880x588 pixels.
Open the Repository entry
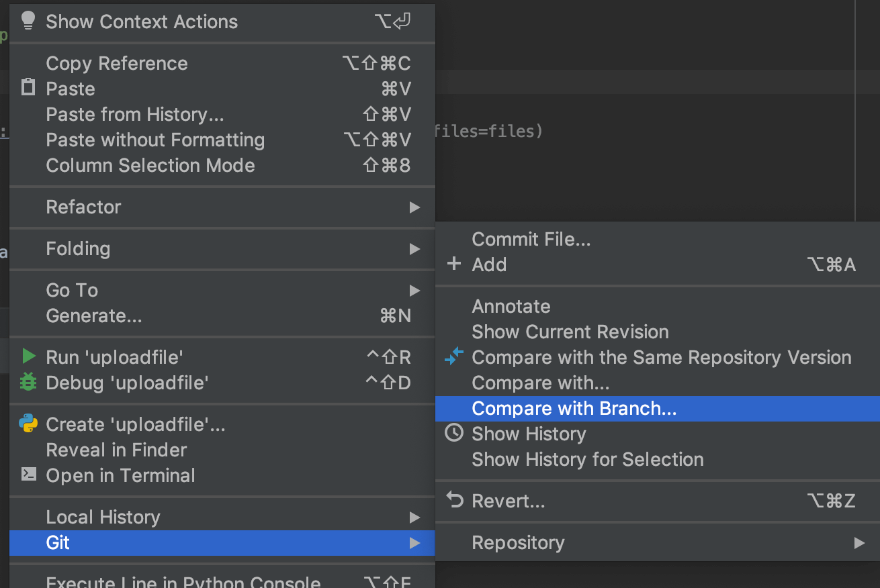click(658, 542)
